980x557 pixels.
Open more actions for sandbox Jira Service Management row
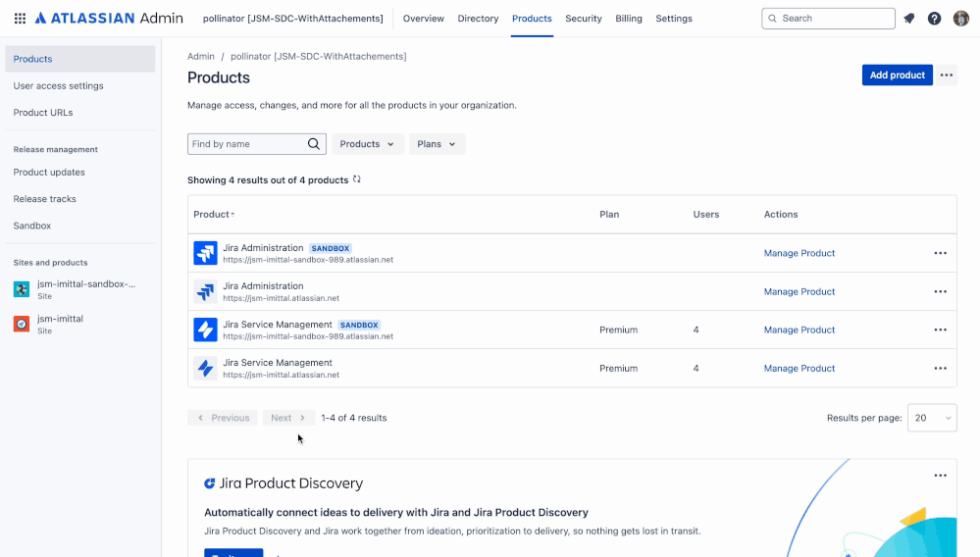tap(941, 329)
